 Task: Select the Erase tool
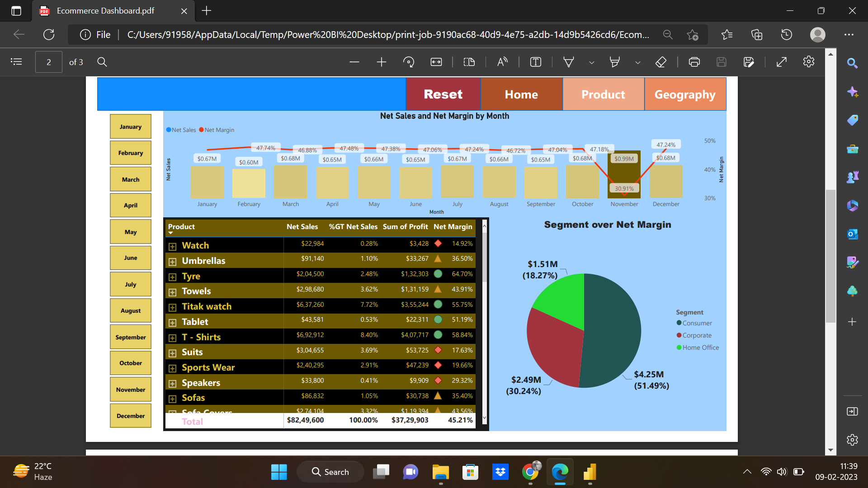pyautogui.click(x=661, y=62)
